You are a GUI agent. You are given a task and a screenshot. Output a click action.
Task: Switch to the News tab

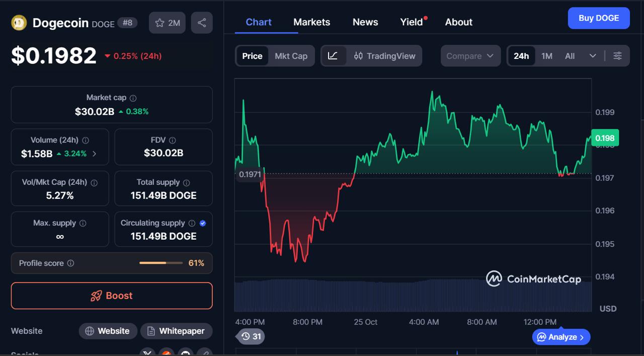click(x=365, y=22)
